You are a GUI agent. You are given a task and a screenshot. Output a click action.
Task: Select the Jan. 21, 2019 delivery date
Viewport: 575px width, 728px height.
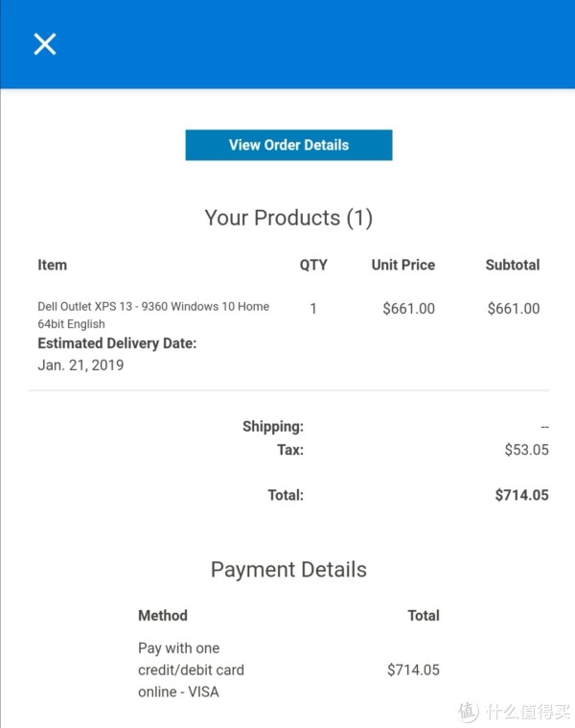pos(80,365)
